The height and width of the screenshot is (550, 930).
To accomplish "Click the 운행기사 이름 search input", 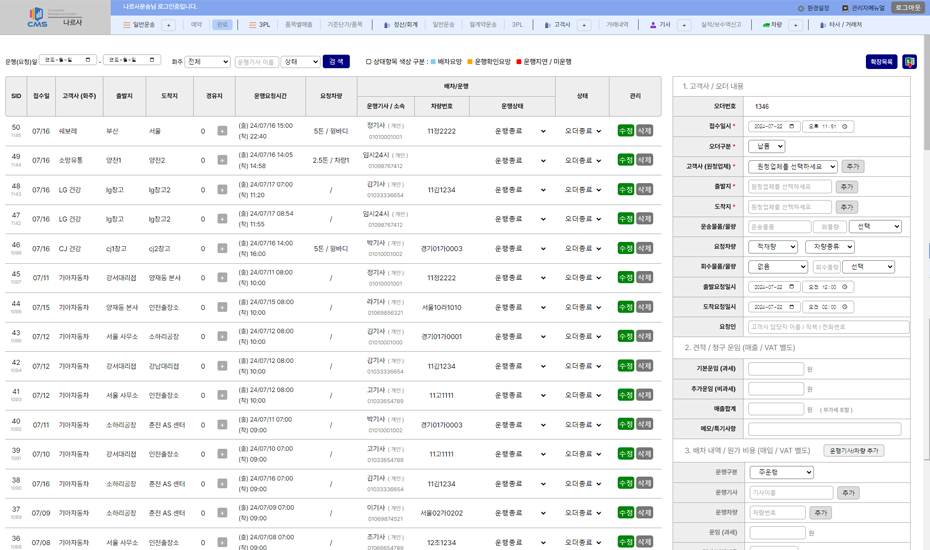I will [x=257, y=62].
